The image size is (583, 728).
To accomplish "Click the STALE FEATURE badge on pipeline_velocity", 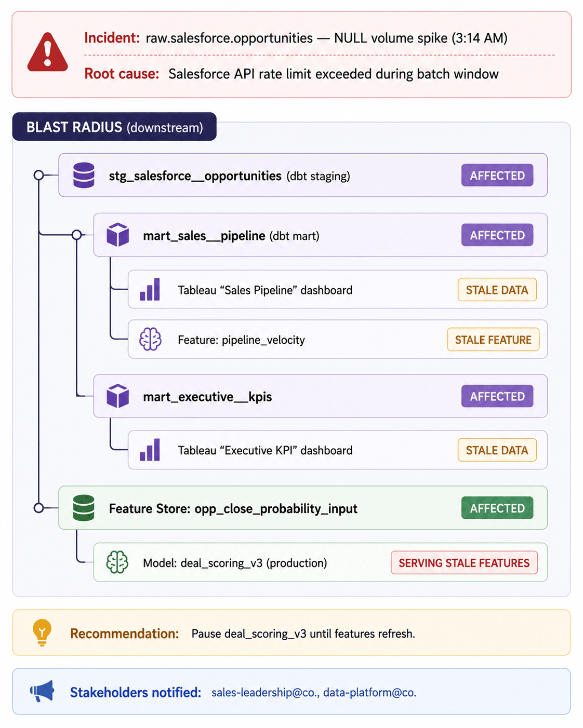I will pyautogui.click(x=493, y=340).
